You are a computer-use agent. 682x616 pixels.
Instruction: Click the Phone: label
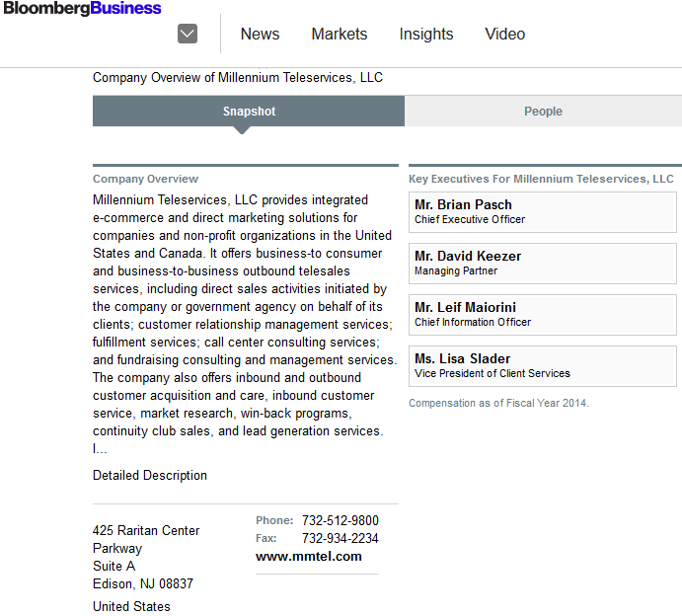click(x=274, y=520)
